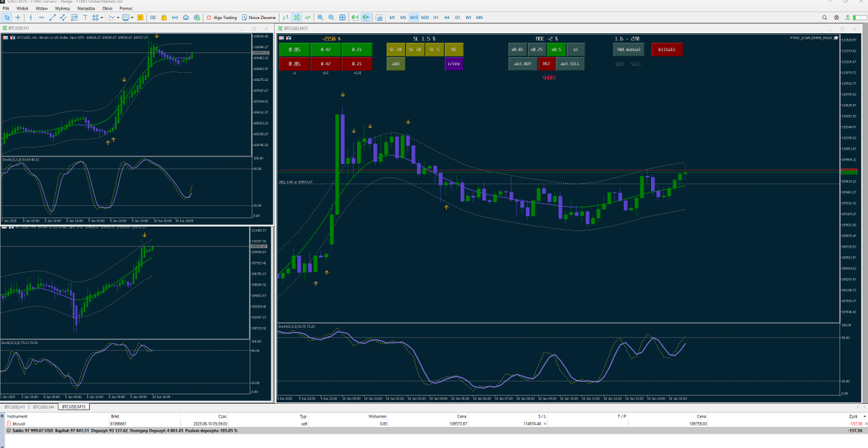Click the VPS cloud icon

click(186, 17)
